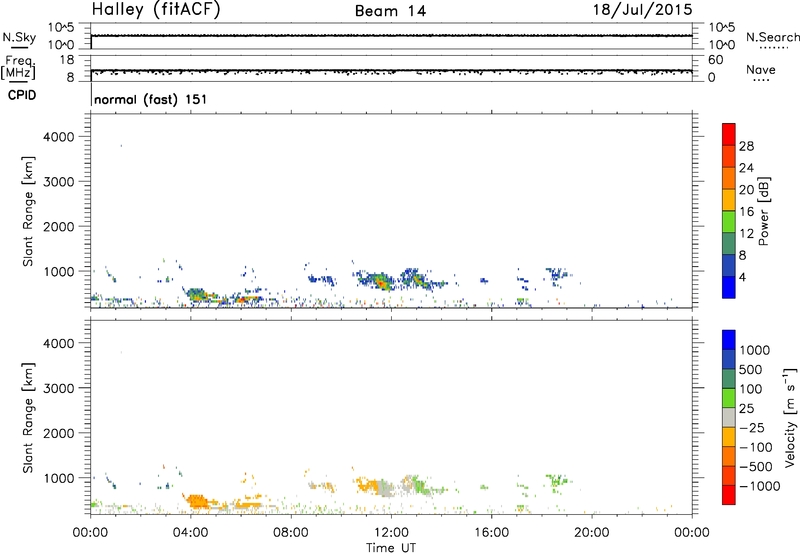Click the 'Beam 14' heading
800x554 pixels.
tap(390, 11)
